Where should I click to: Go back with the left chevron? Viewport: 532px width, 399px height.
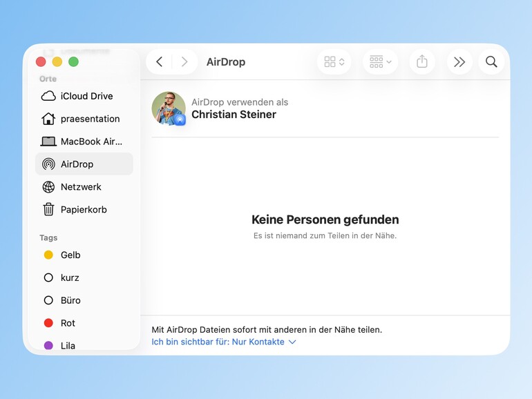(x=159, y=61)
